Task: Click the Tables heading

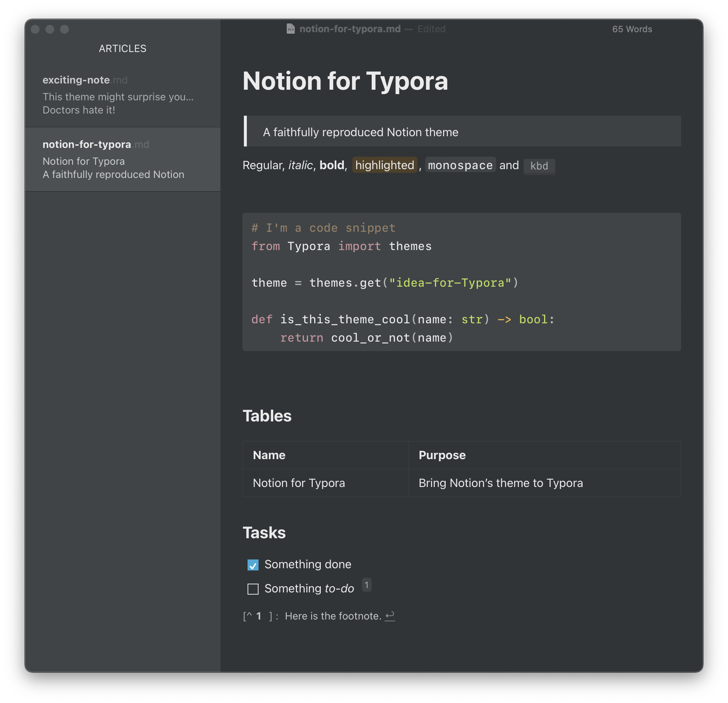Action: (267, 416)
